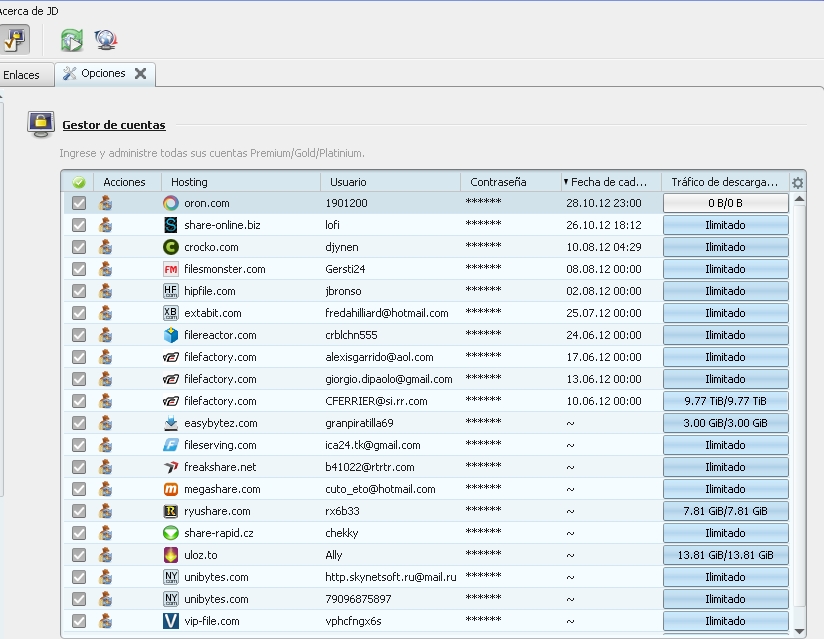The width and height of the screenshot is (824, 639).
Task: Click the Acciones column header
Action: 127,182
